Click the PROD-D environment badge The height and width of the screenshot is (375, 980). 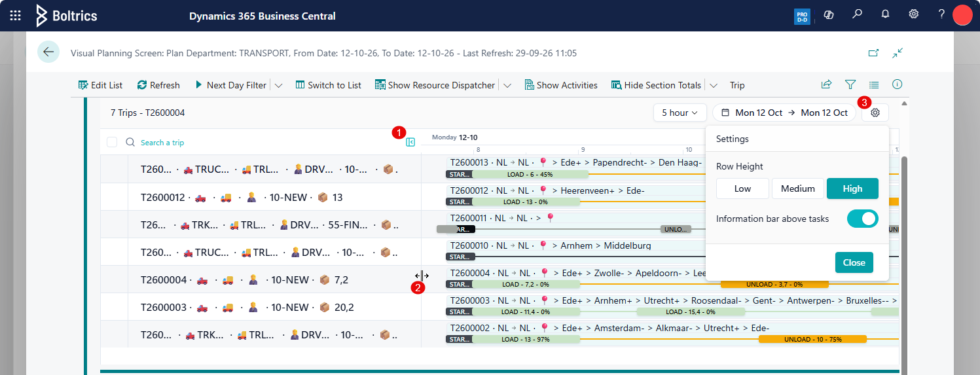coord(802,16)
